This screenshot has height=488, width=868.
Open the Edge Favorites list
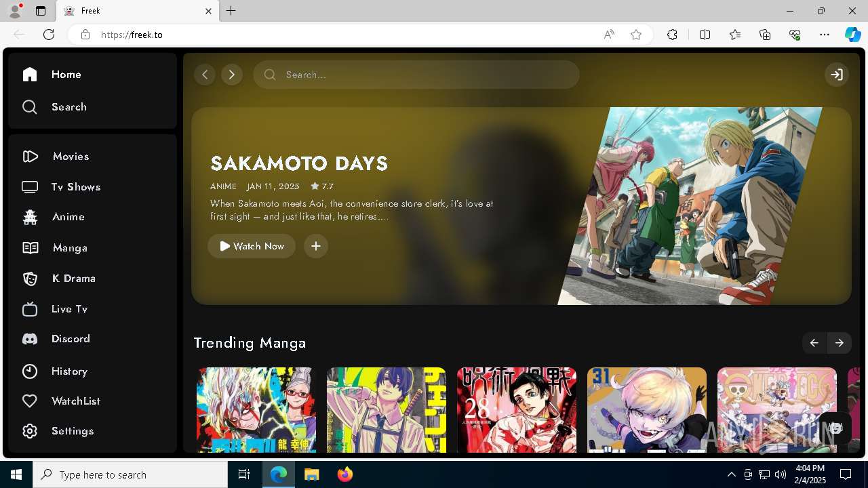[735, 35]
